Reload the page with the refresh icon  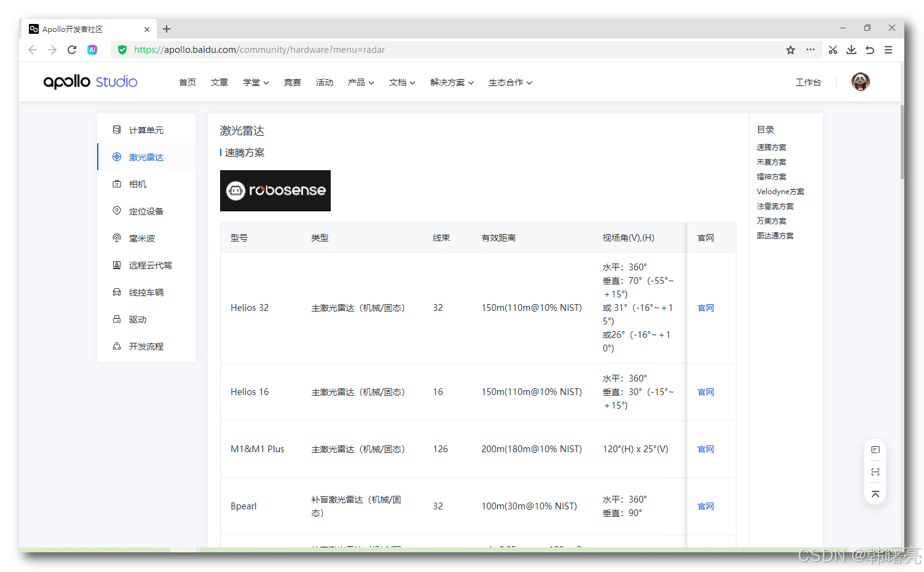pyautogui.click(x=72, y=50)
